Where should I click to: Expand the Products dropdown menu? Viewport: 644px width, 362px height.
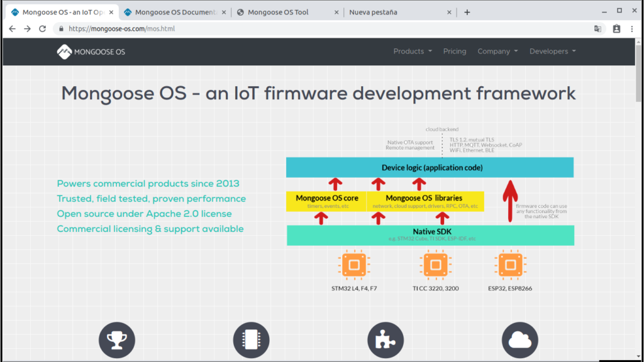click(x=413, y=52)
